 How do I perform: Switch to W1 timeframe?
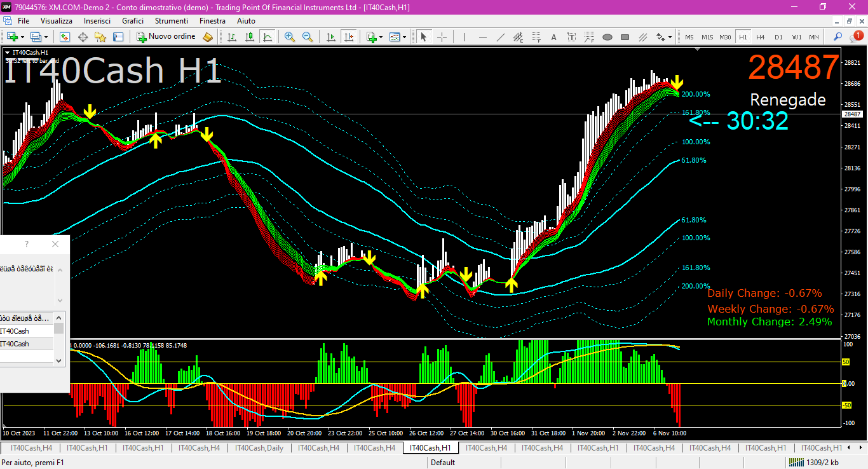click(796, 37)
